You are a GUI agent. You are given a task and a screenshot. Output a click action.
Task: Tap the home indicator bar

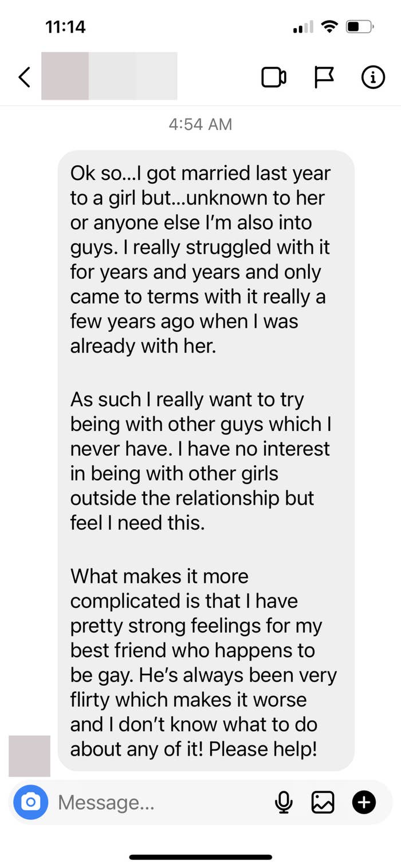pos(200,857)
